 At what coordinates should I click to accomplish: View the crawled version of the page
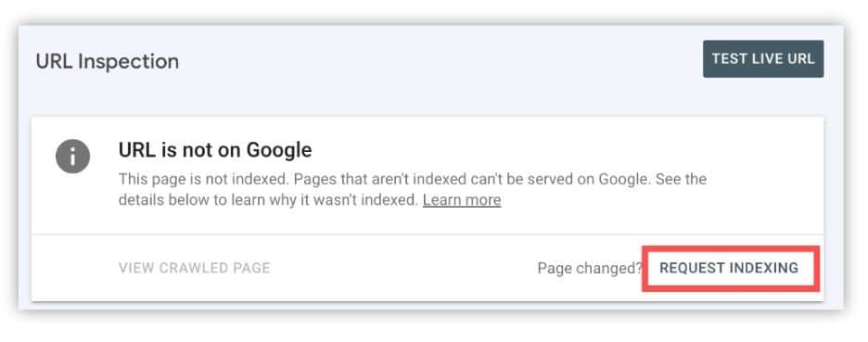[195, 269]
